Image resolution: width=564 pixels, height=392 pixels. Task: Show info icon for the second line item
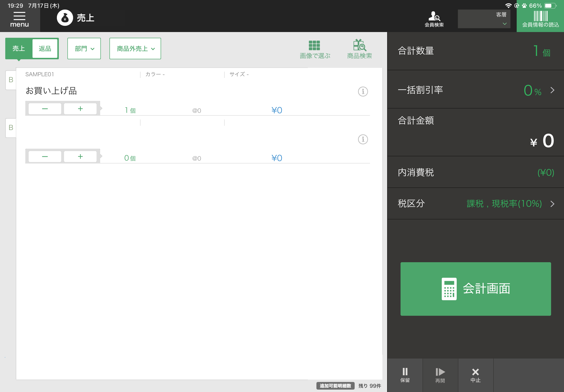pyautogui.click(x=363, y=140)
